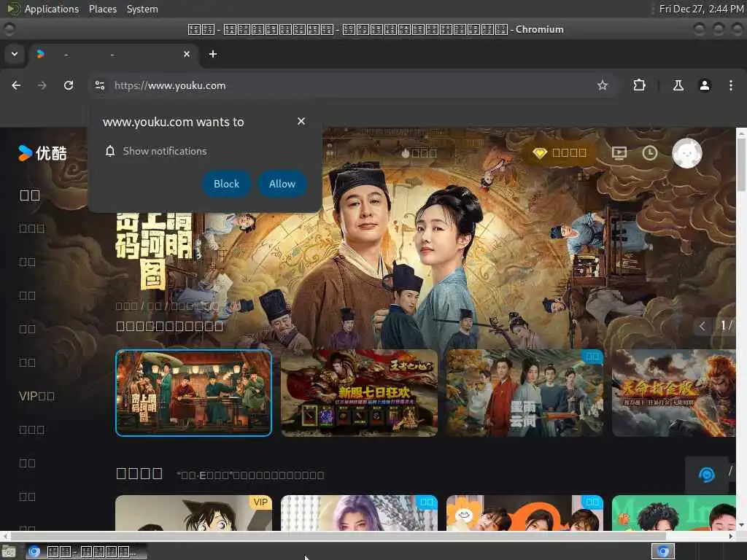This screenshot has height=560, width=747.
Task: Open Chrome Labs flask icon
Action: pyautogui.click(x=678, y=85)
